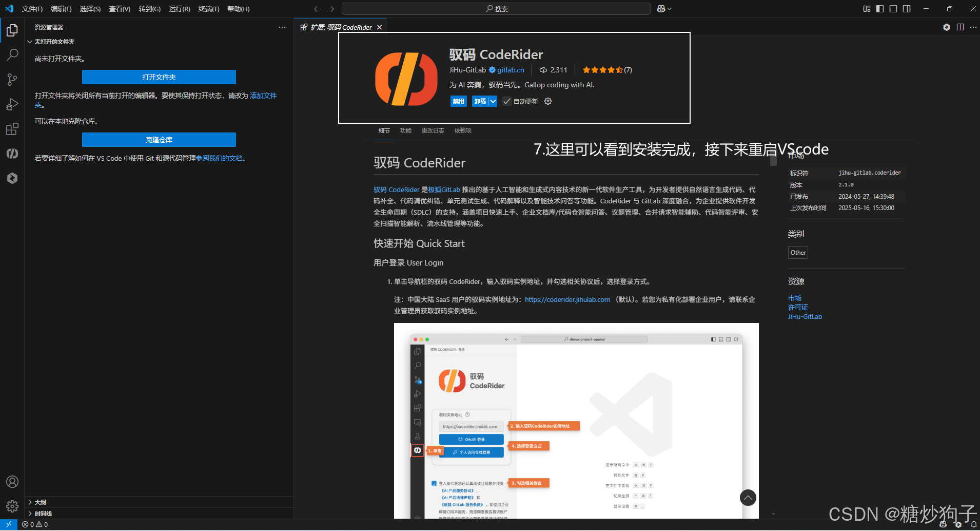Click the round scroll-to-top arrow button

[748, 498]
